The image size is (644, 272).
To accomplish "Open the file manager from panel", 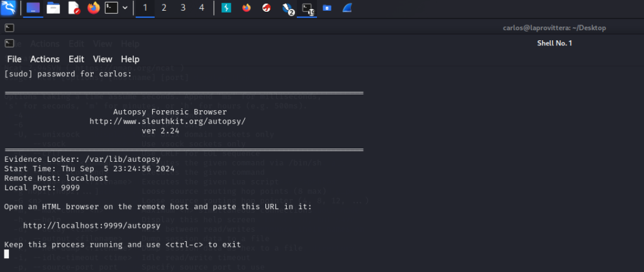I will (x=54, y=8).
